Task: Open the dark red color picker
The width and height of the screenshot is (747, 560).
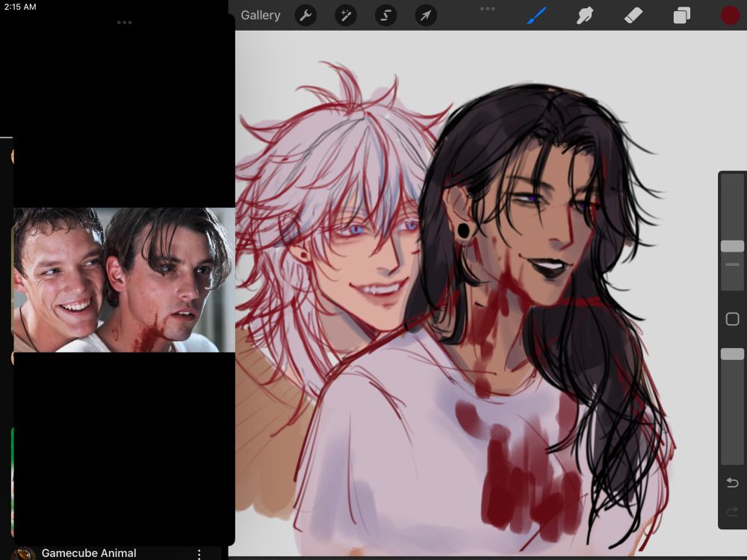Action: [x=730, y=16]
